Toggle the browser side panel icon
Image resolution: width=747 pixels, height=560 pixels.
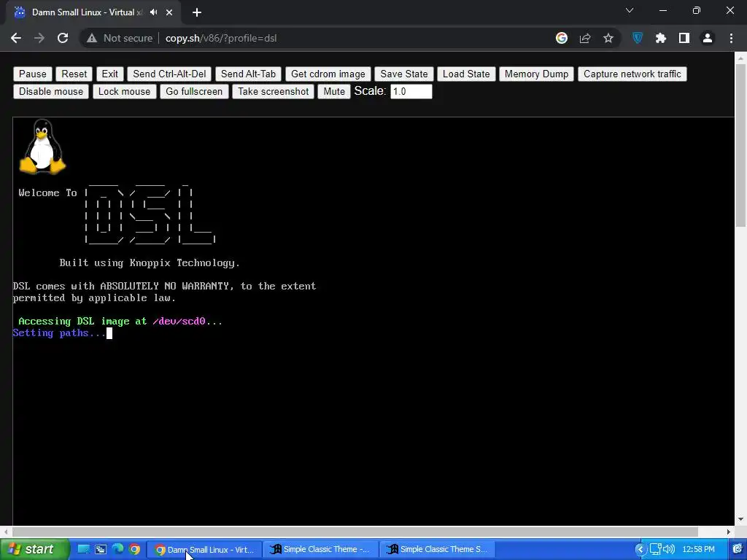point(684,38)
